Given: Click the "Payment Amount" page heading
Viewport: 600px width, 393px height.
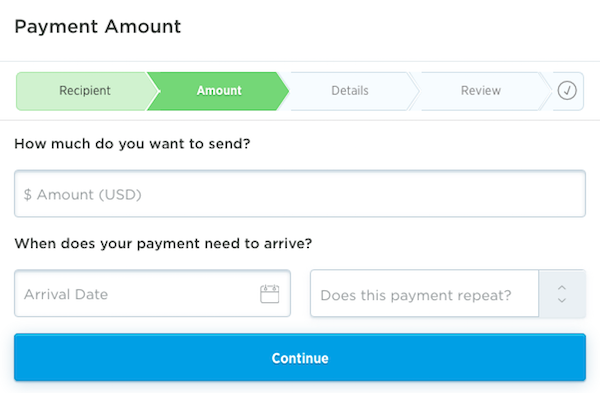Looking at the screenshot, I should pos(98,27).
